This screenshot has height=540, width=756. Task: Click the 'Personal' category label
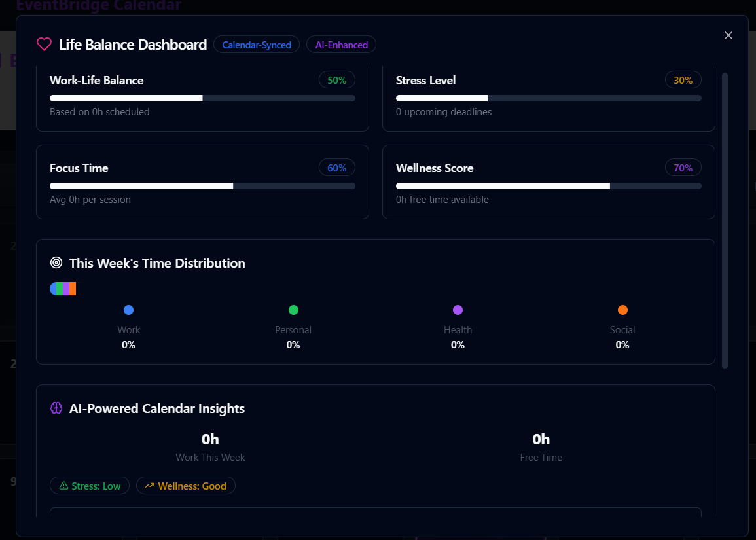pyautogui.click(x=293, y=330)
